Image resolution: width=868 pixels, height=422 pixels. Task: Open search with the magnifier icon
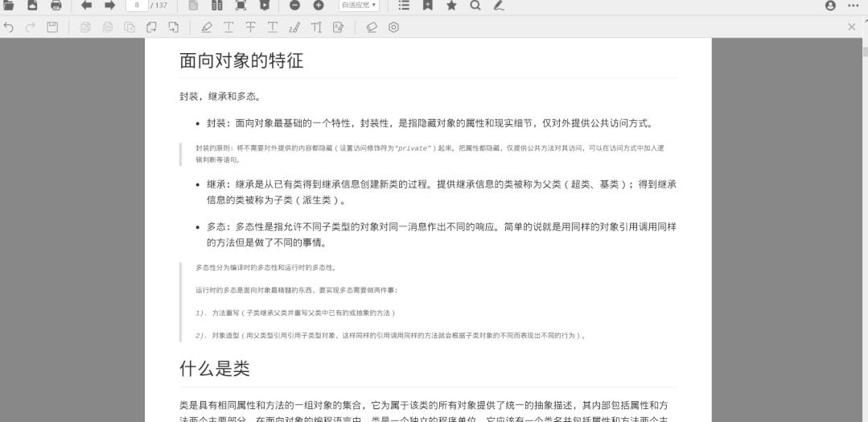click(475, 6)
